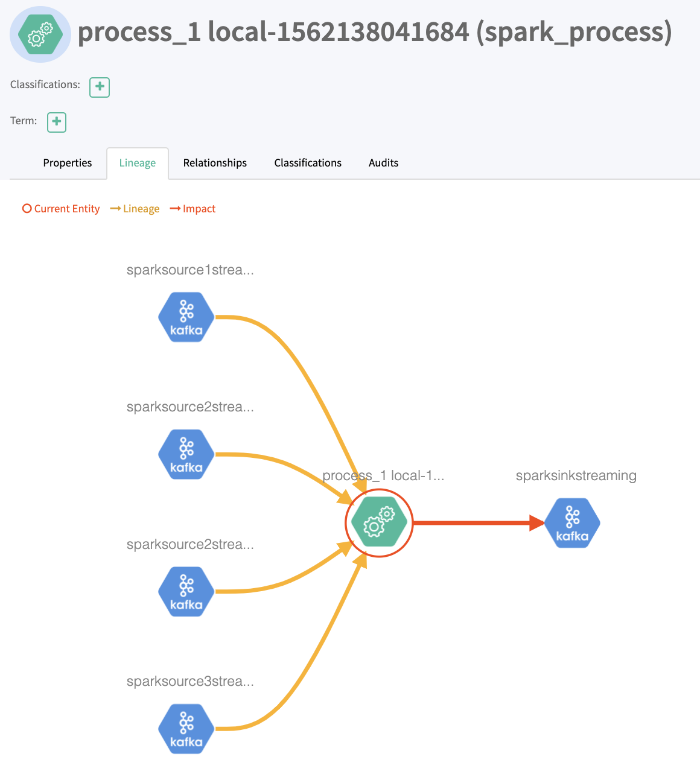Click the sparksinkstreaming Kafka node
700x783 pixels.
point(572,522)
